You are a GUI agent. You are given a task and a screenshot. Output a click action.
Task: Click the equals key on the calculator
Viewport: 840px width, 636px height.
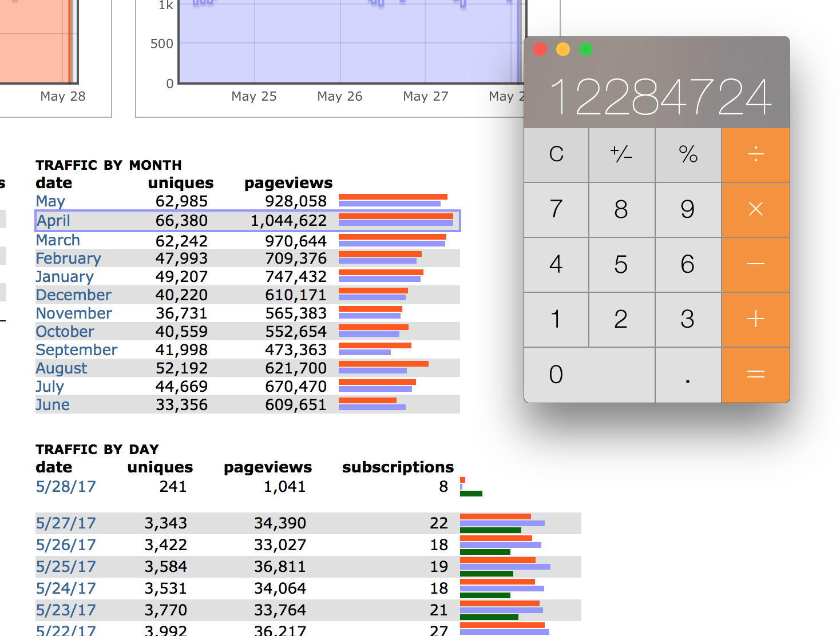click(x=756, y=375)
